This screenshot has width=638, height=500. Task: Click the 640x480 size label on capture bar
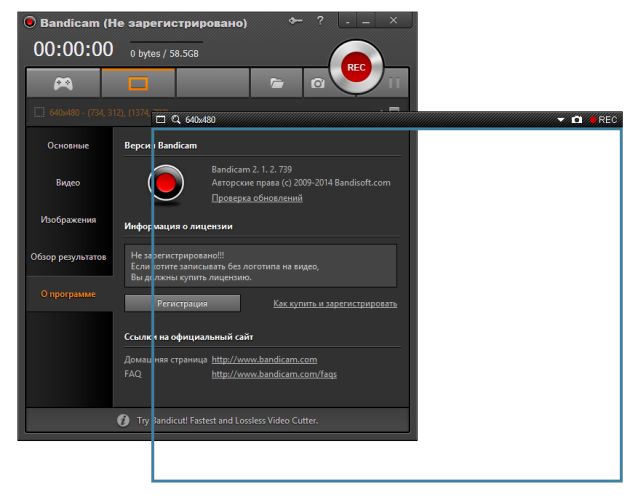[x=200, y=120]
